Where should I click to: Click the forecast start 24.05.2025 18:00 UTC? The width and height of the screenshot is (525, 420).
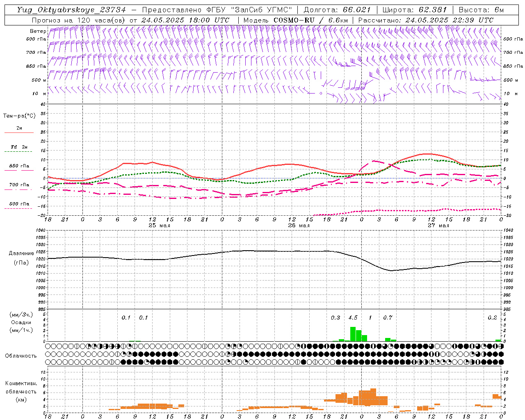click(x=185, y=20)
